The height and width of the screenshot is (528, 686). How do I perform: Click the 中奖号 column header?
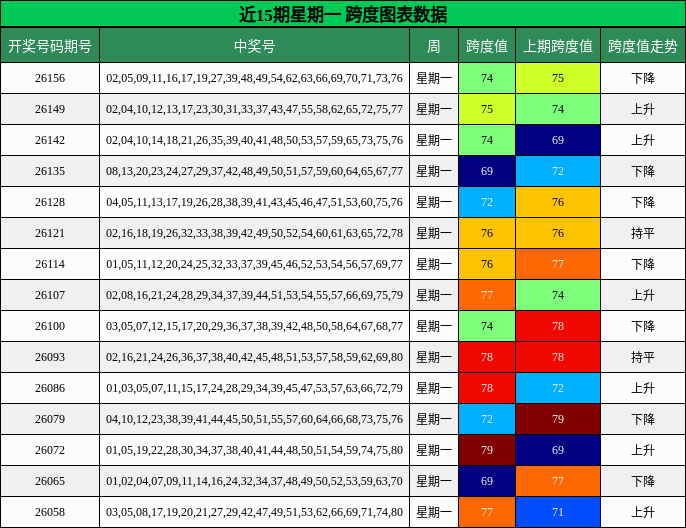coord(255,45)
